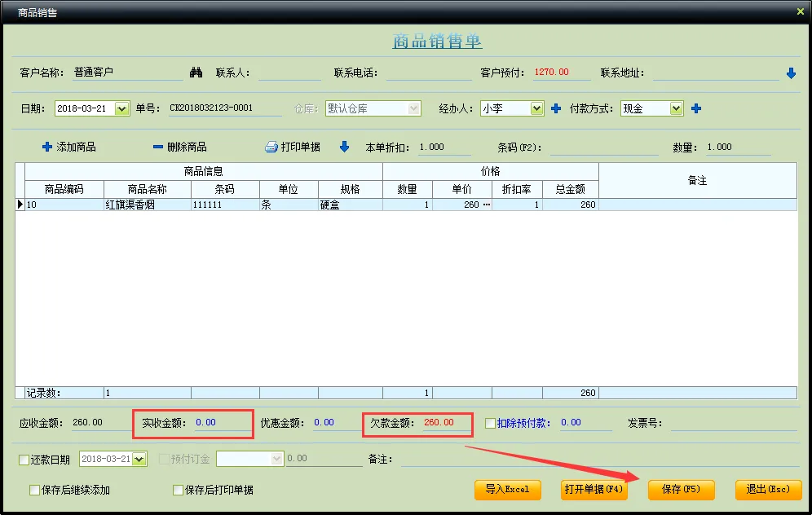Click the 硬盒 specification cell
The width and height of the screenshot is (812, 515).
tap(351, 205)
